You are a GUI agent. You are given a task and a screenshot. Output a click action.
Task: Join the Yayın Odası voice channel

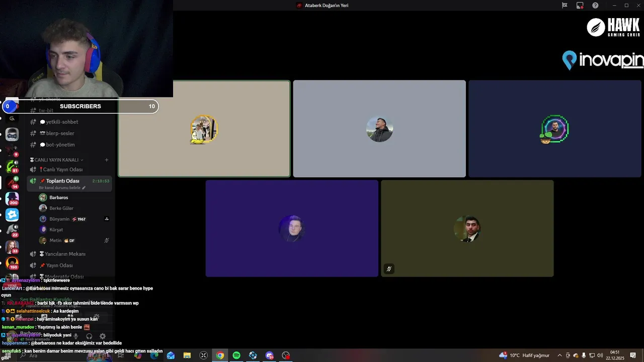pyautogui.click(x=70, y=265)
